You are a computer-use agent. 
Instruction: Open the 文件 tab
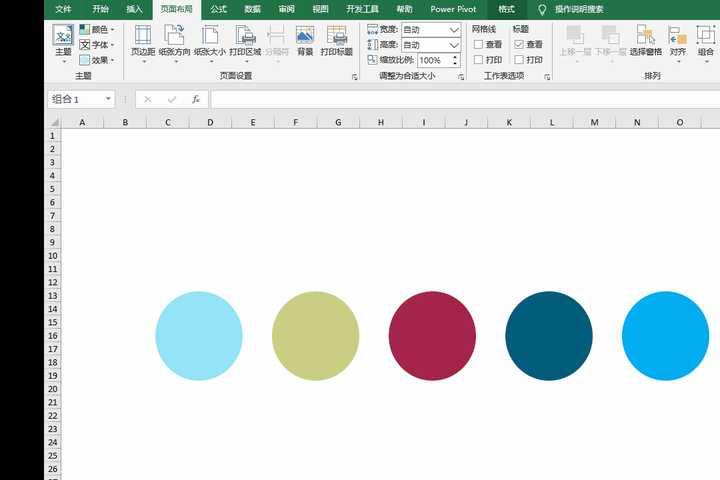(63, 9)
